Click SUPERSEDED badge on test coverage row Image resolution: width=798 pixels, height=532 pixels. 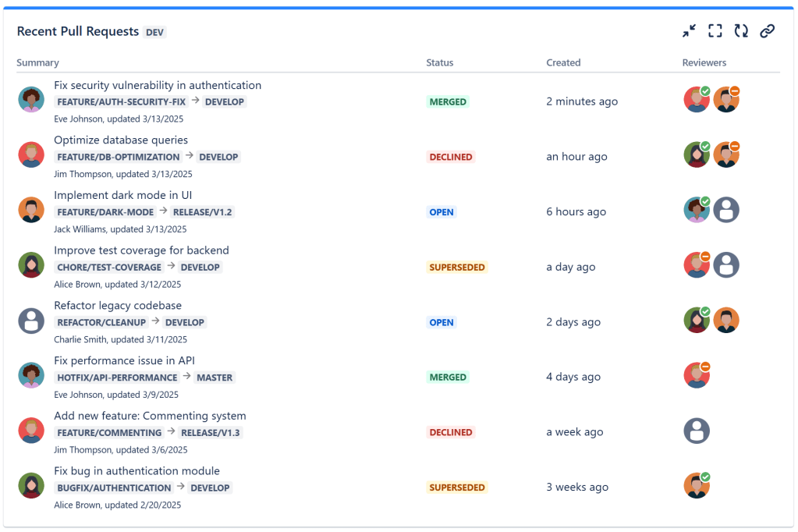(x=457, y=268)
